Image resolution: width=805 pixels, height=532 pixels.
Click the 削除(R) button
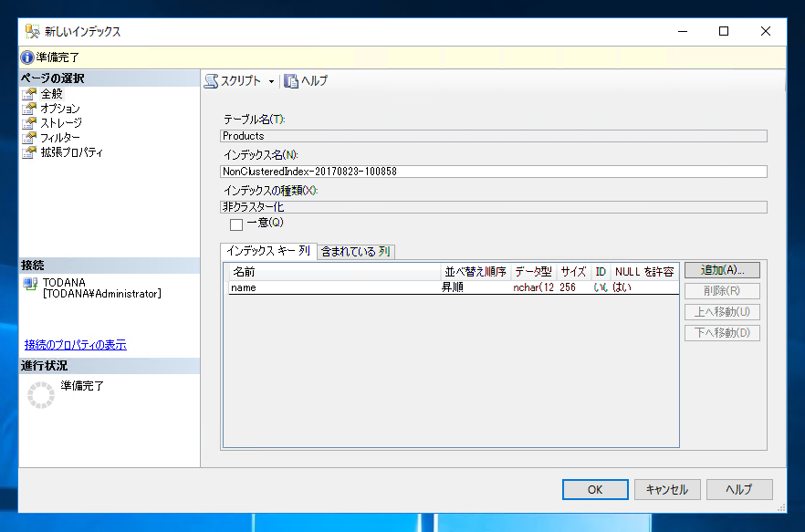722,291
